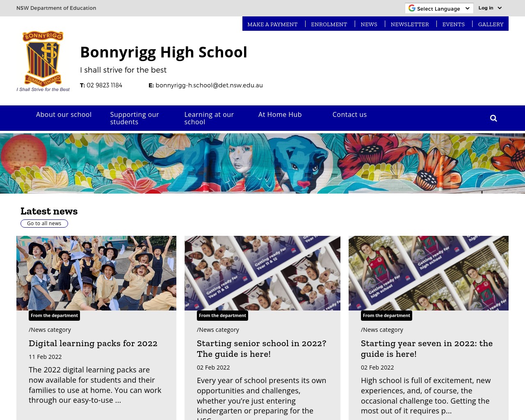Open article Digital learning packs for 2022
Viewport: 525px width, 420px height.
(93, 343)
